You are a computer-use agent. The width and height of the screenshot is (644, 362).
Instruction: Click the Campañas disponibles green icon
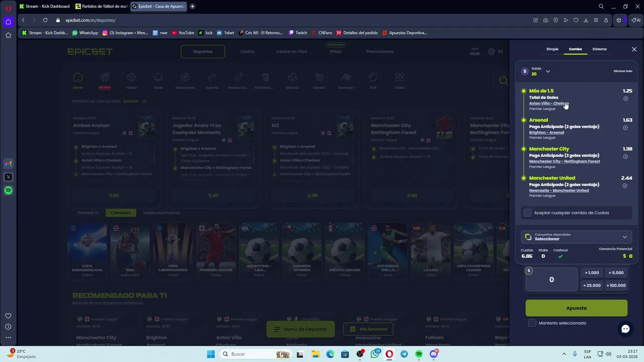pyautogui.click(x=528, y=237)
